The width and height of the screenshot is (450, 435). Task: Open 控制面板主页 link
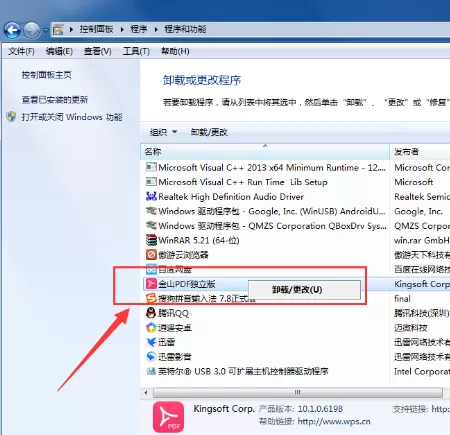pos(46,75)
